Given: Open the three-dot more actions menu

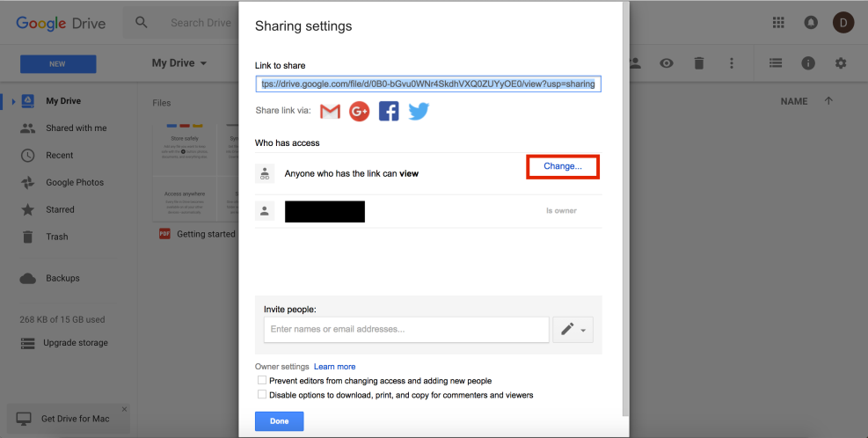Looking at the screenshot, I should click(x=732, y=63).
